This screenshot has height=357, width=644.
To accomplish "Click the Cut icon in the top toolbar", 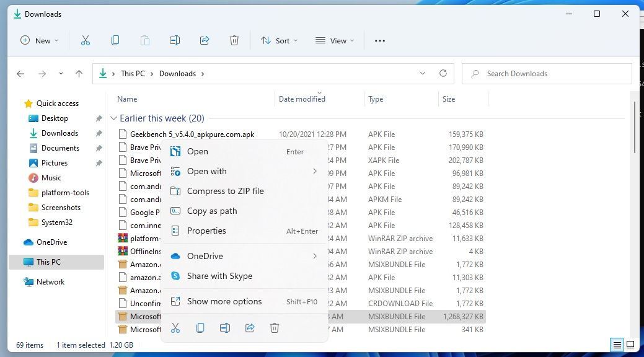I will click(86, 40).
